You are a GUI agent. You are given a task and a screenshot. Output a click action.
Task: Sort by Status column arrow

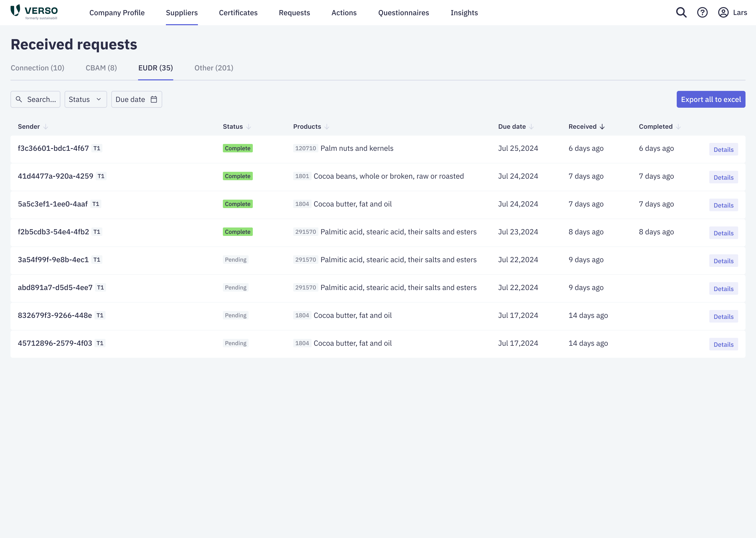point(249,127)
